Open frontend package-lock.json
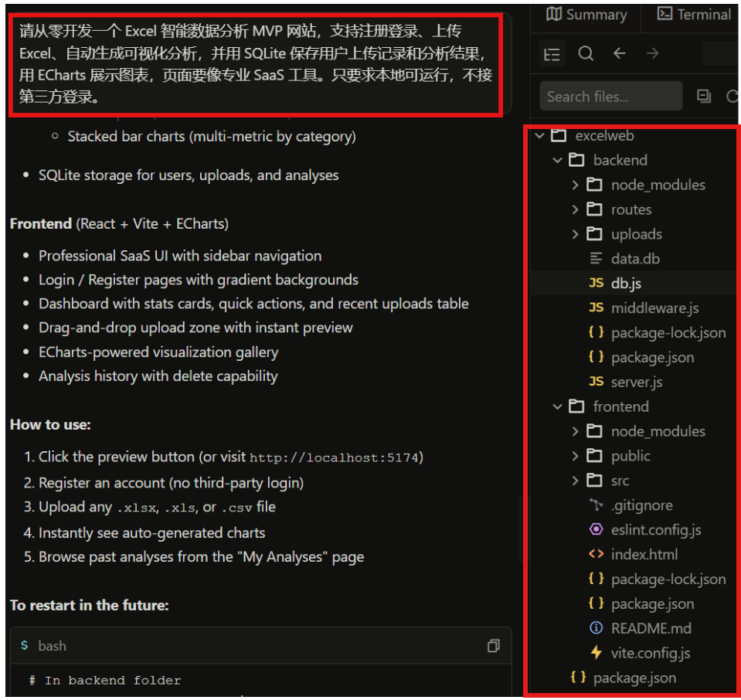The width and height of the screenshot is (741, 700). 668,579
